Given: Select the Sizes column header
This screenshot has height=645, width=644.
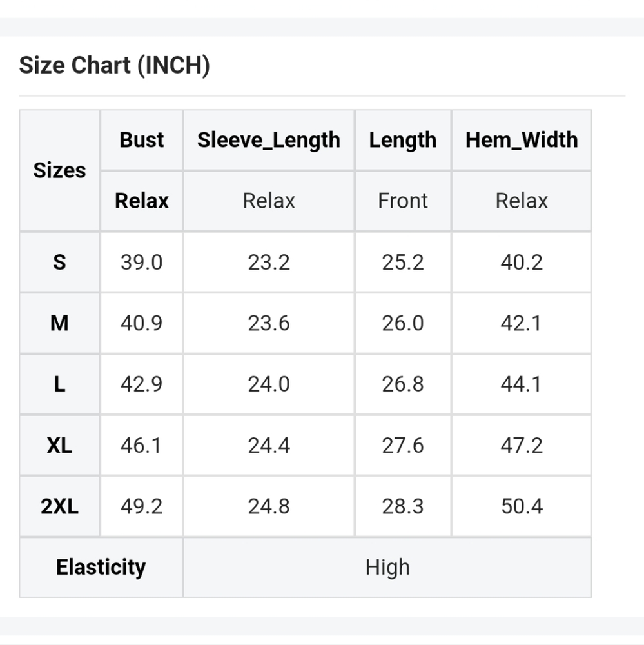Looking at the screenshot, I should (59, 170).
